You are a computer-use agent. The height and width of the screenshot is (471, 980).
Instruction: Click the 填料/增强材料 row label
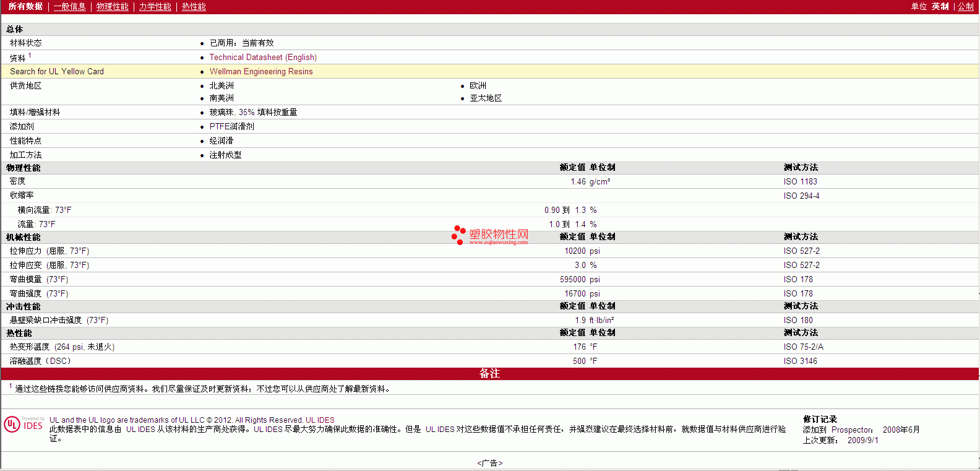pyautogui.click(x=35, y=112)
